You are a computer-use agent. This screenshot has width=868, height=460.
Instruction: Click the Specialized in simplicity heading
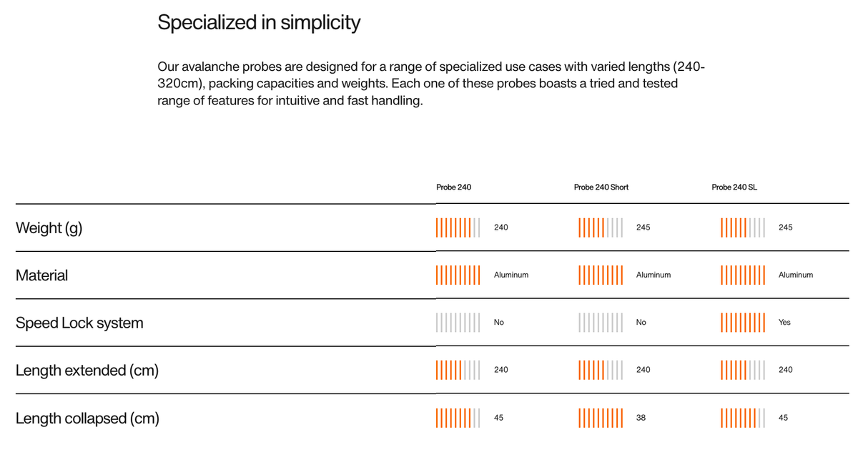(259, 23)
